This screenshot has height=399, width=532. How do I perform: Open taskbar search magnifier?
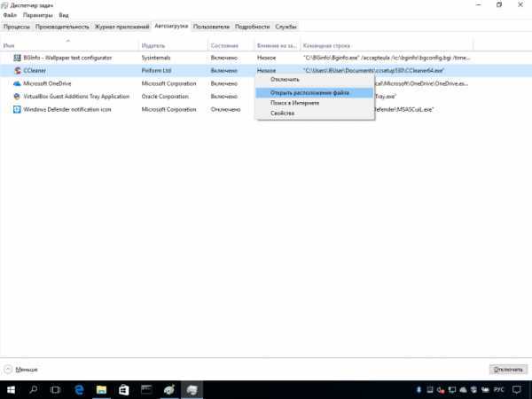coord(34,389)
